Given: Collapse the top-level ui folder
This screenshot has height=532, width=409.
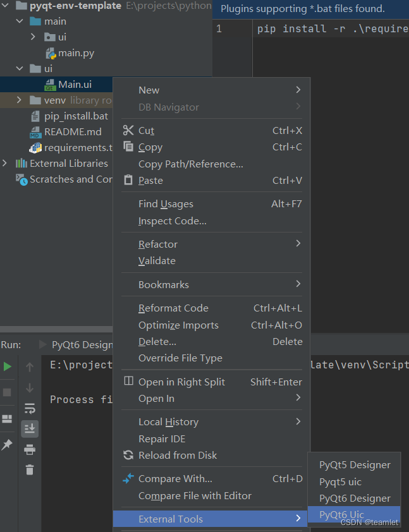Looking at the screenshot, I should [20, 69].
